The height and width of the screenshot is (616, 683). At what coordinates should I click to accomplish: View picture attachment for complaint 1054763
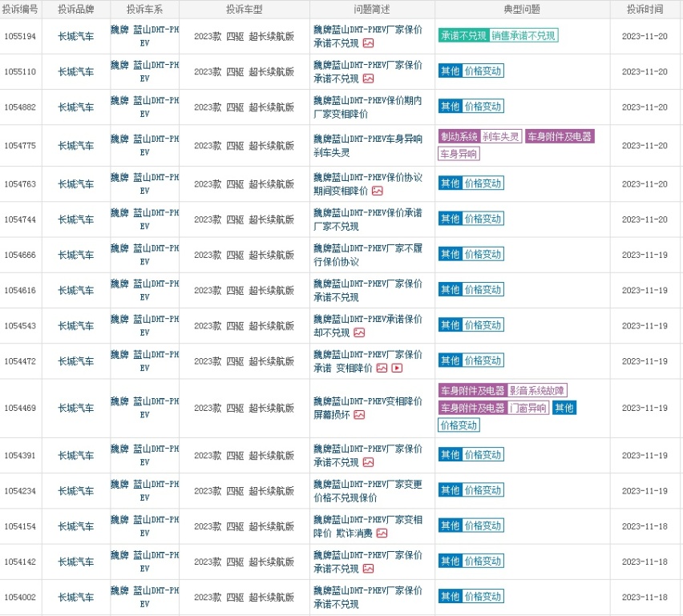pos(378,191)
